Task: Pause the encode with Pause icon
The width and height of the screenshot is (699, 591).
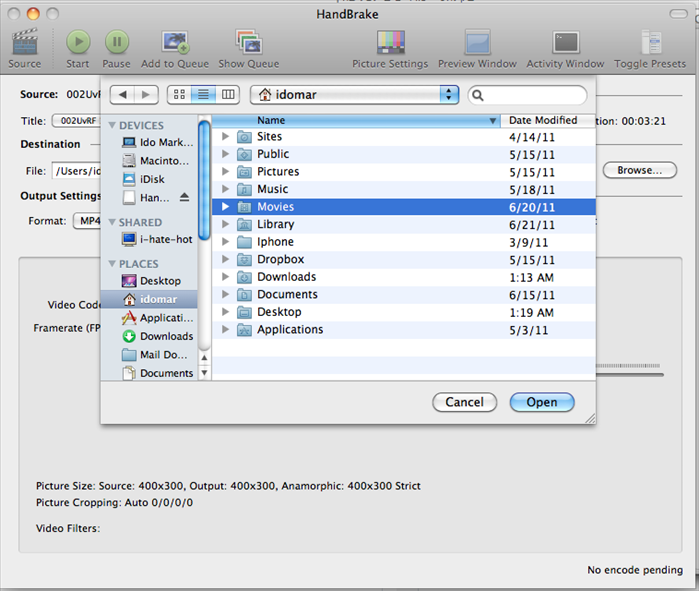Action: click(117, 42)
